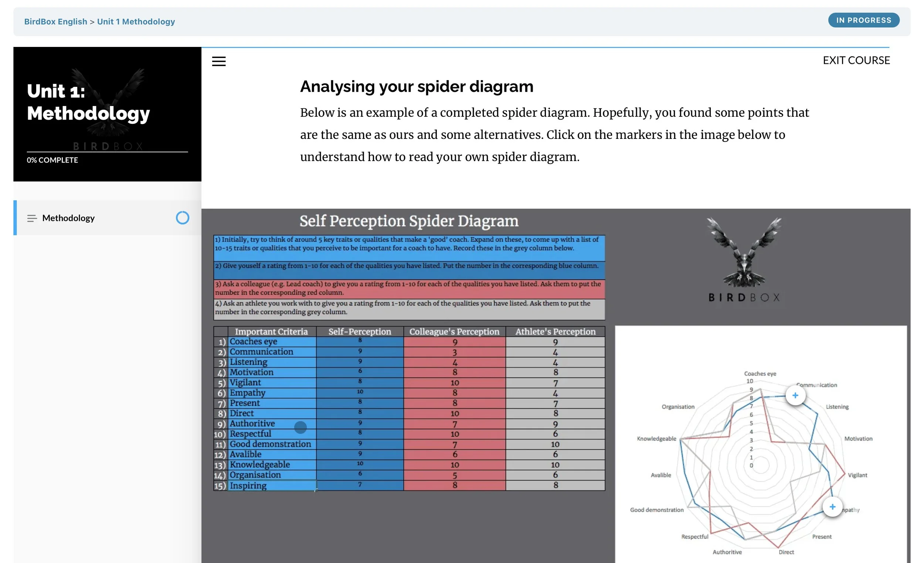Open the Unit 1 Methodology breadcrumb link
The height and width of the screenshot is (563, 924).
point(136,21)
